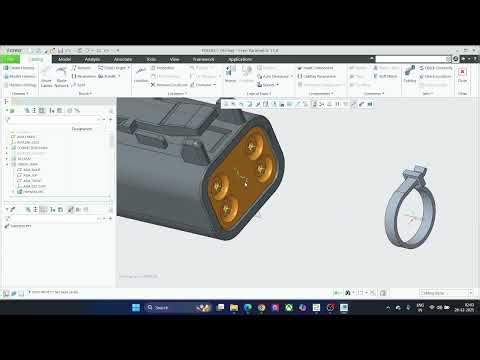Expand the Connectors group dropdown
480x360 pixels.
374,94
